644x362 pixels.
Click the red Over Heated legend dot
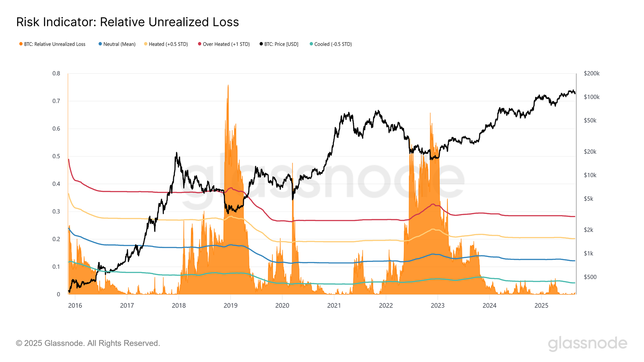(200, 44)
